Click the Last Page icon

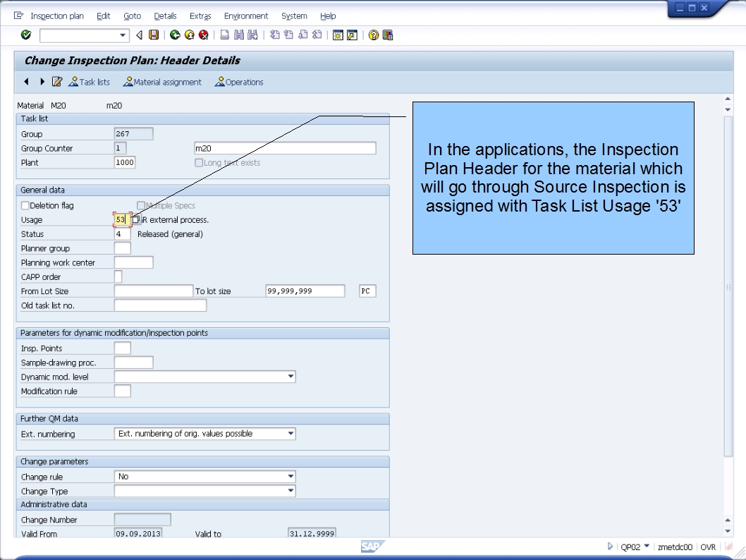point(317,35)
